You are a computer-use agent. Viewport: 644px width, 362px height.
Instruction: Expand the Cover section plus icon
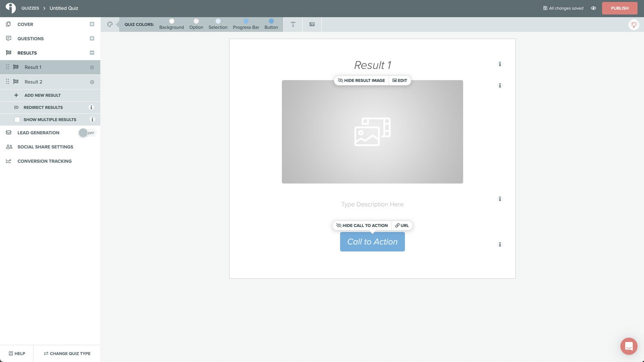(x=92, y=24)
